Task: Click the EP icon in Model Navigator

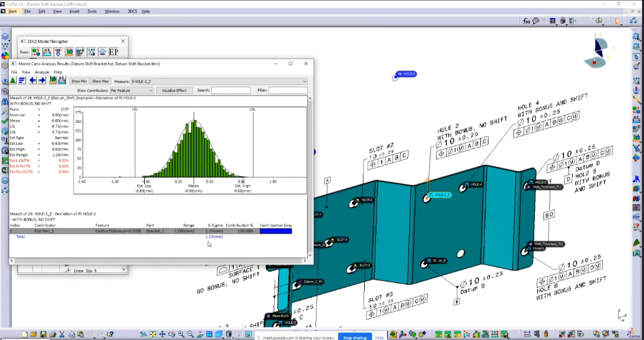Action: 113,52
